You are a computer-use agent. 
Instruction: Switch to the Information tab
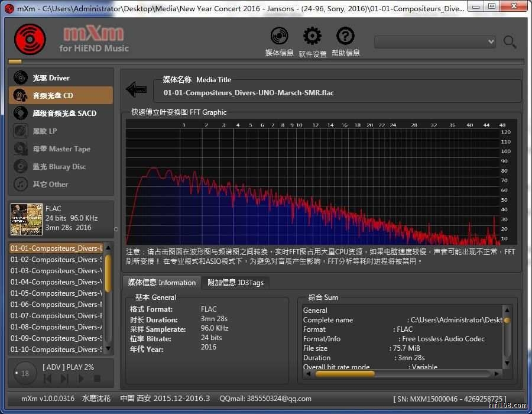161,283
